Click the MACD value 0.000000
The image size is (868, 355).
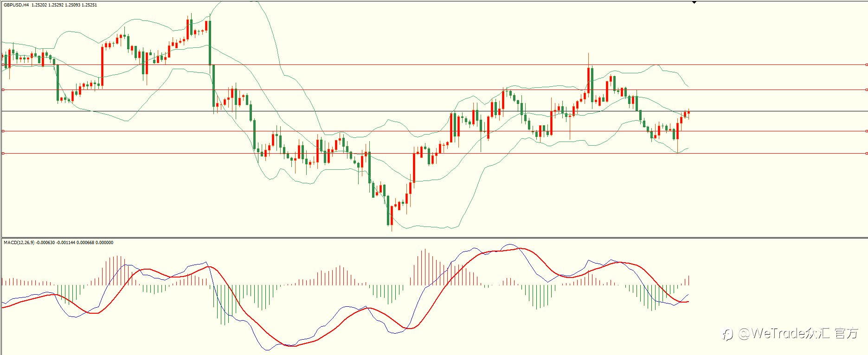coord(104,243)
